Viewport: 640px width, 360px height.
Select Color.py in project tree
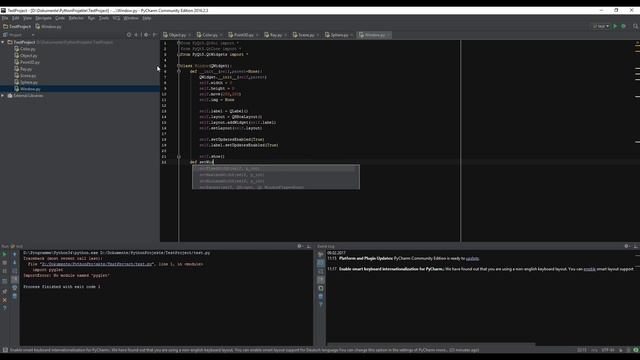pyautogui.click(x=25, y=49)
